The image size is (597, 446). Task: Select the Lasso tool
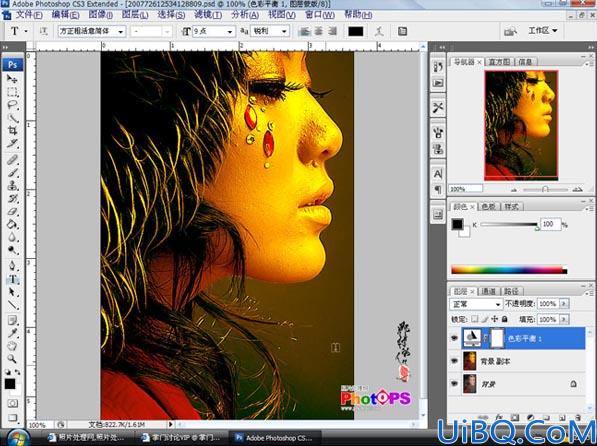13,105
